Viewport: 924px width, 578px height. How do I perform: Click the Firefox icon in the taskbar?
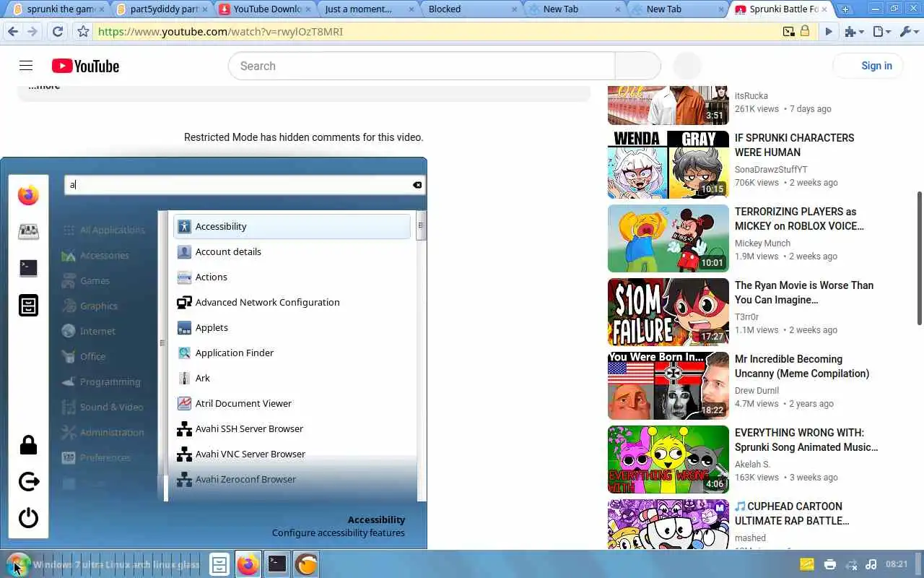point(248,564)
